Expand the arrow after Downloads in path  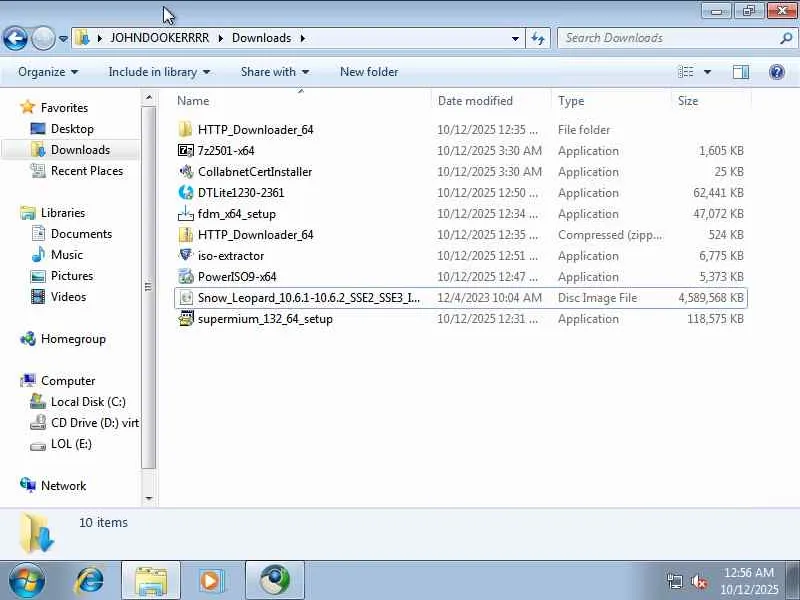point(303,38)
